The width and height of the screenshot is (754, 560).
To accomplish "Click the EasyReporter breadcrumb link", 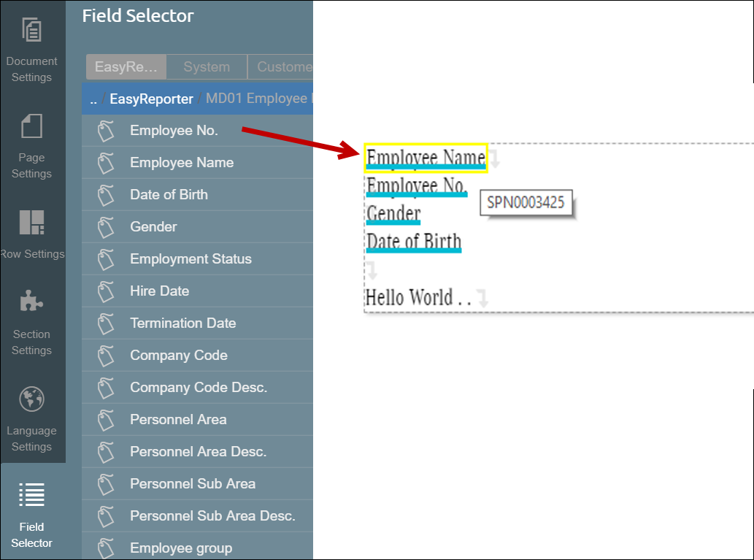I will pyautogui.click(x=151, y=99).
